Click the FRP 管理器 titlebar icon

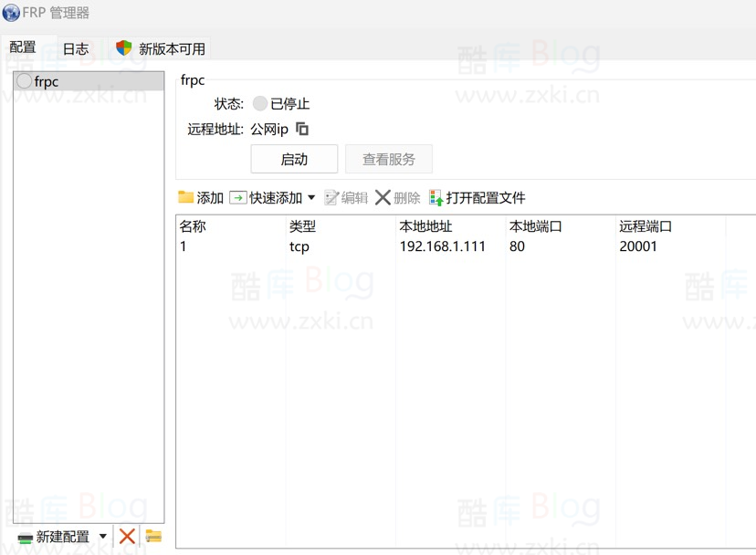11,13
